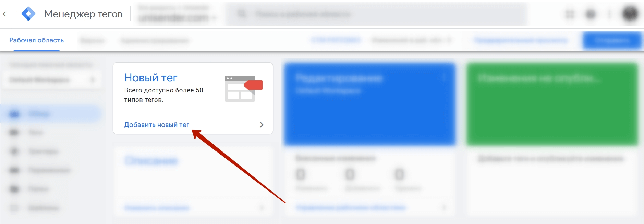This screenshot has height=224, width=644.
Task: Open three-dot menu on blue Редактирование card
Action: [x=444, y=78]
